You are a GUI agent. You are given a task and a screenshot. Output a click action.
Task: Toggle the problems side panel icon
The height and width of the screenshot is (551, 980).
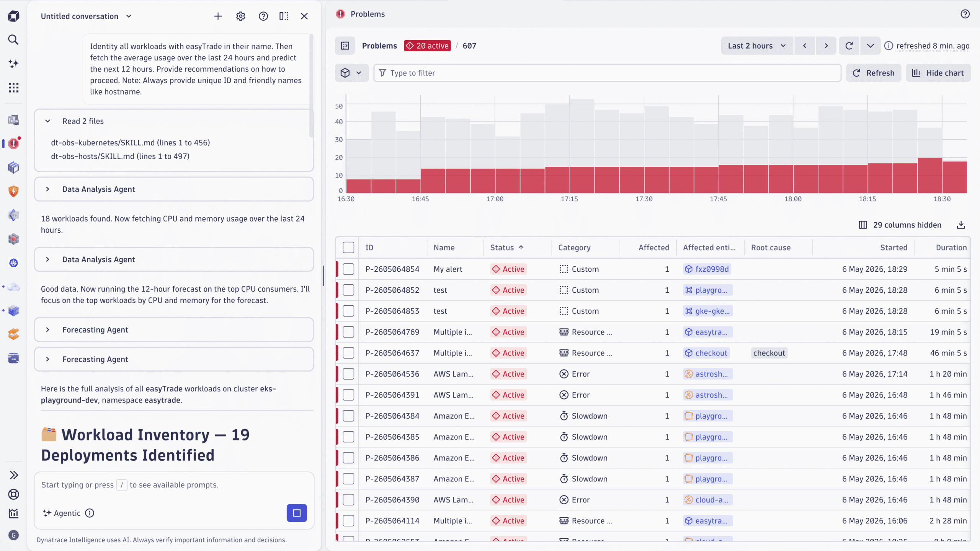tap(345, 46)
